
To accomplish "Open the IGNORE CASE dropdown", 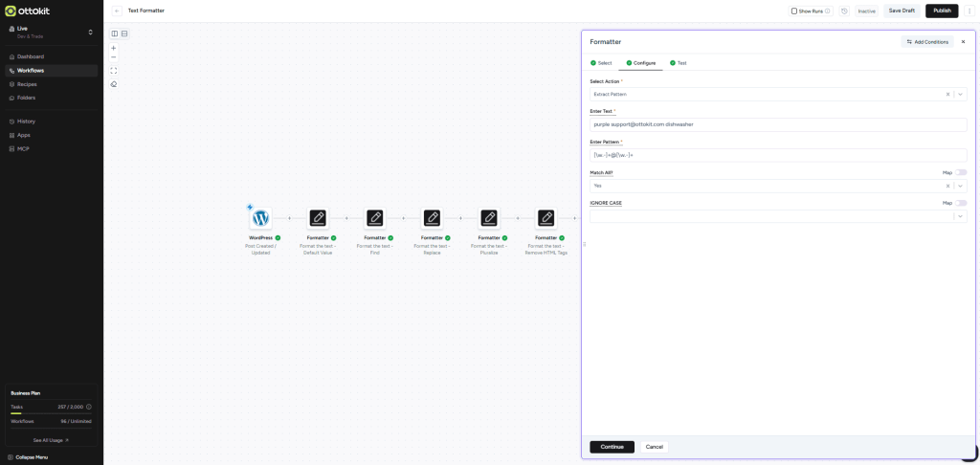I will click(961, 216).
